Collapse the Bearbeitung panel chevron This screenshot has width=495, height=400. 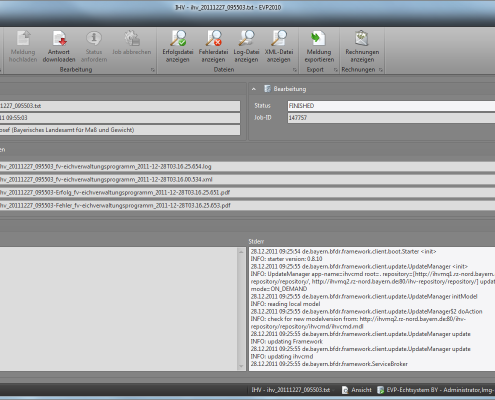pos(254,89)
